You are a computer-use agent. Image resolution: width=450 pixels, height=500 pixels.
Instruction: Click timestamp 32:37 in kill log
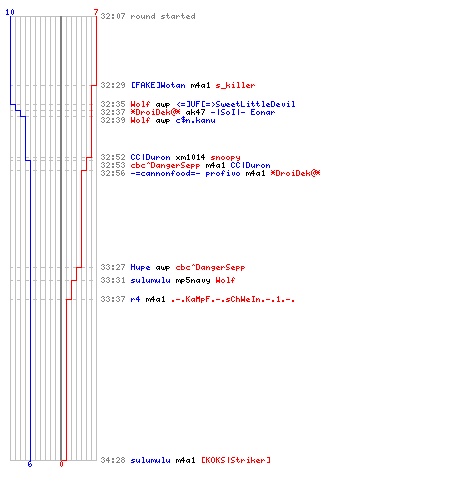(x=113, y=112)
